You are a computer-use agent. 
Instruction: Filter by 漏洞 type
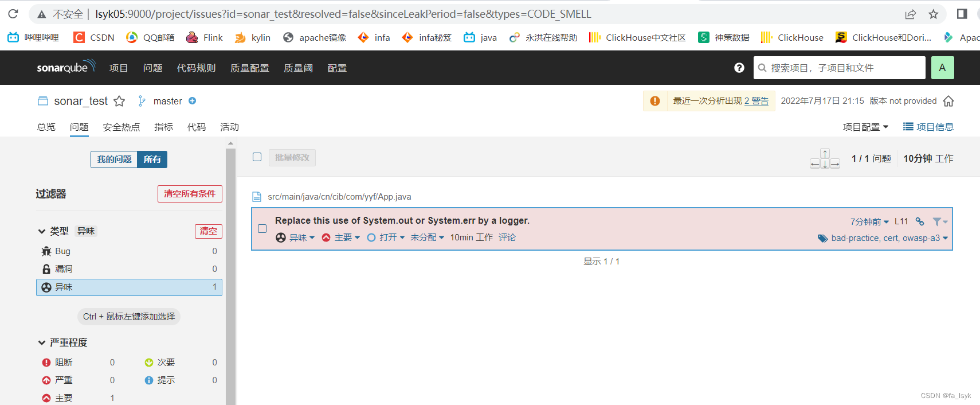pos(129,269)
